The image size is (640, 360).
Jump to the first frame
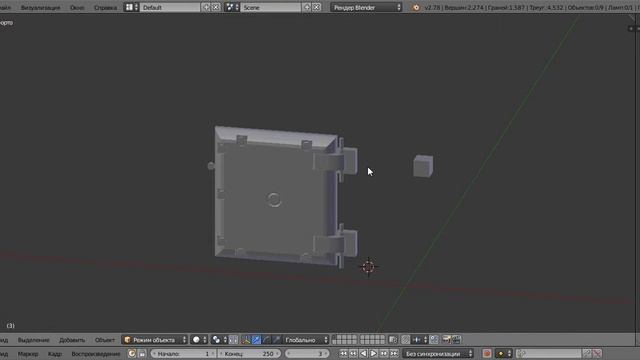tap(343, 354)
